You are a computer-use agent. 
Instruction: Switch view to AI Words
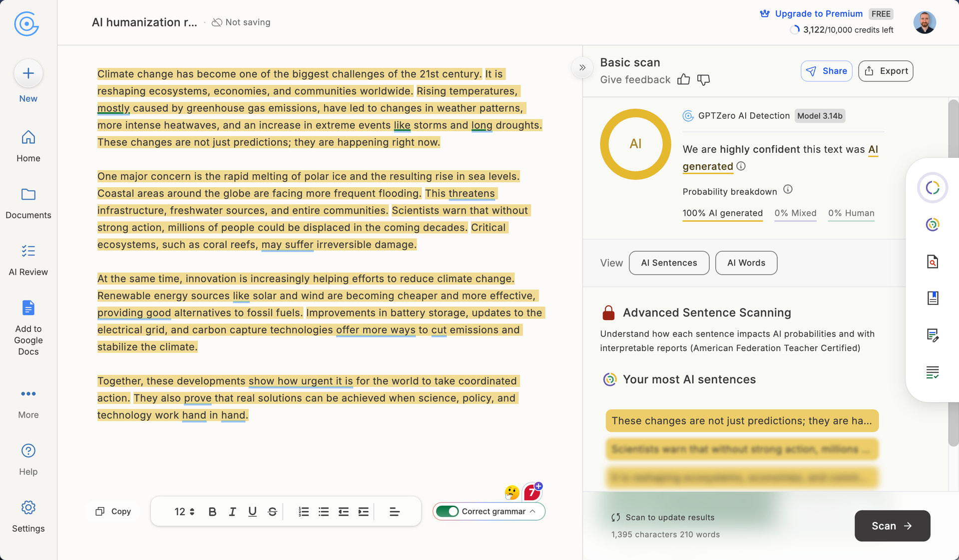click(x=746, y=263)
